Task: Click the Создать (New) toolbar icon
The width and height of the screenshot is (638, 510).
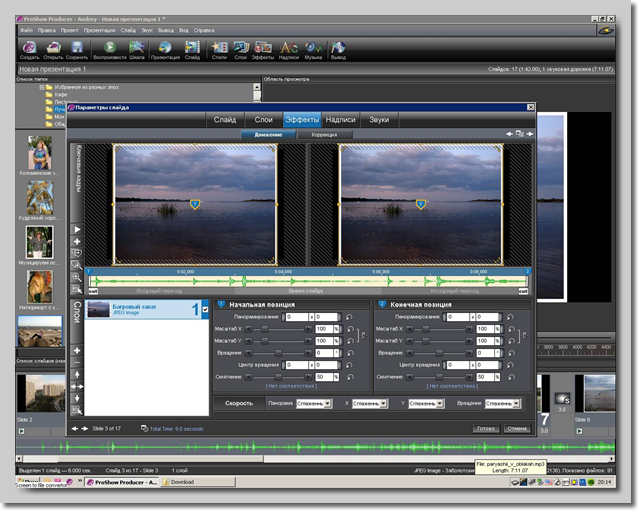Action: tap(29, 50)
